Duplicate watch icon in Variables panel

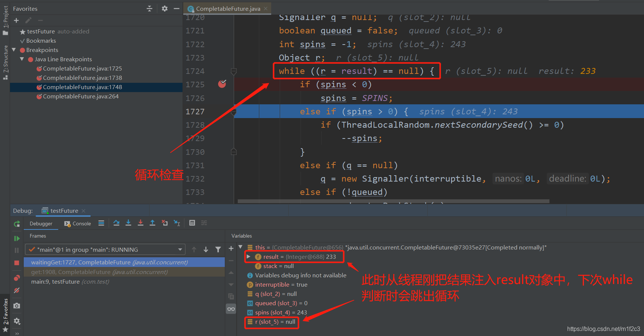(231, 296)
